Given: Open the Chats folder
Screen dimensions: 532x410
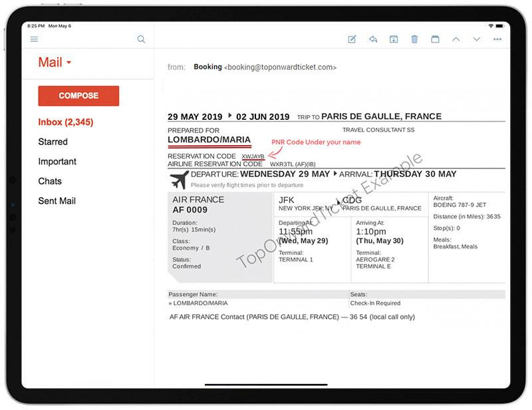Looking at the screenshot, I should [x=50, y=181].
